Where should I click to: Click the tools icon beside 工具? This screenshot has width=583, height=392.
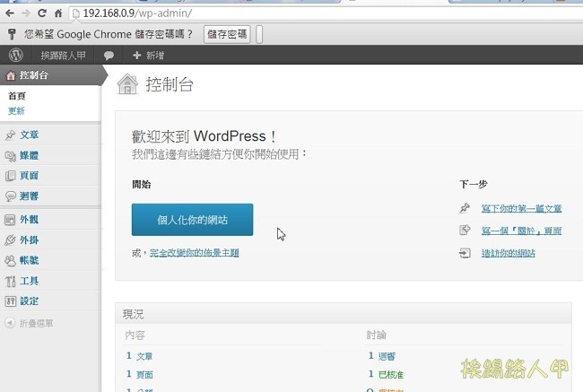[11, 281]
